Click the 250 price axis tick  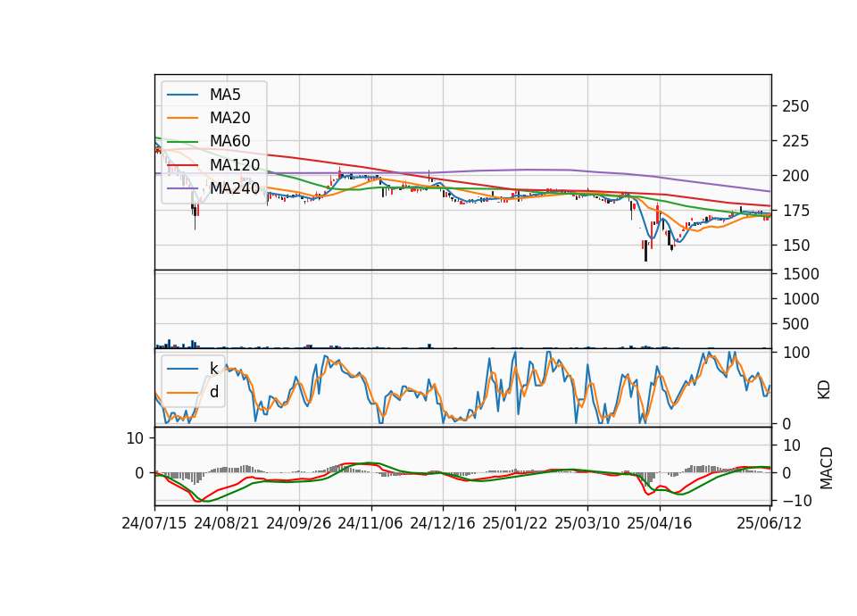point(795,106)
